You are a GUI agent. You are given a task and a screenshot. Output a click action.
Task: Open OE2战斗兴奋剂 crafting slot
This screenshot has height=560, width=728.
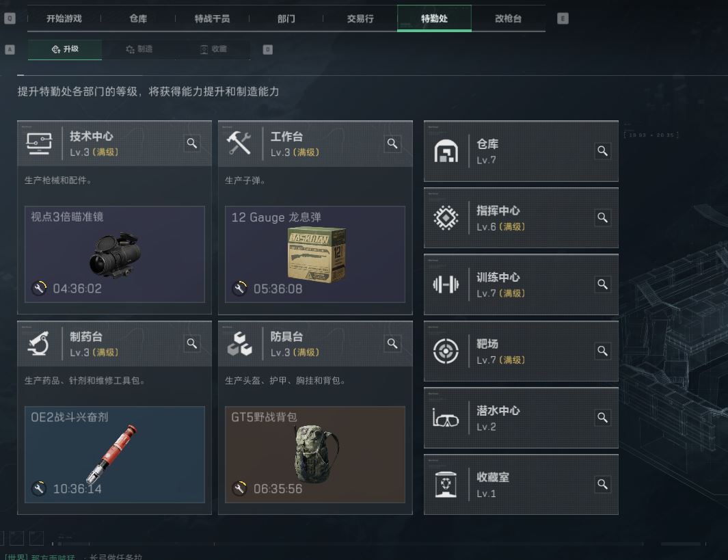(115, 455)
